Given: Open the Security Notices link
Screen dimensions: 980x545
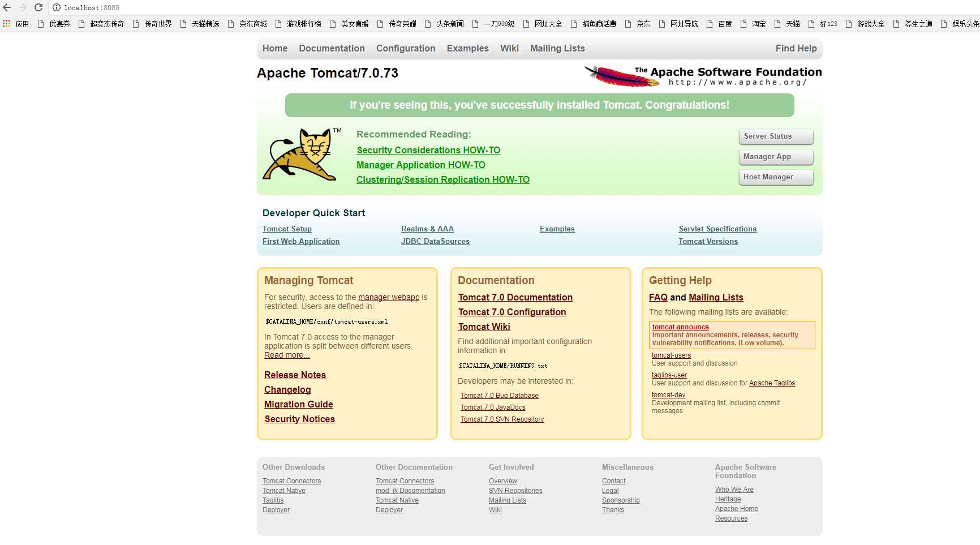Looking at the screenshot, I should click(299, 419).
